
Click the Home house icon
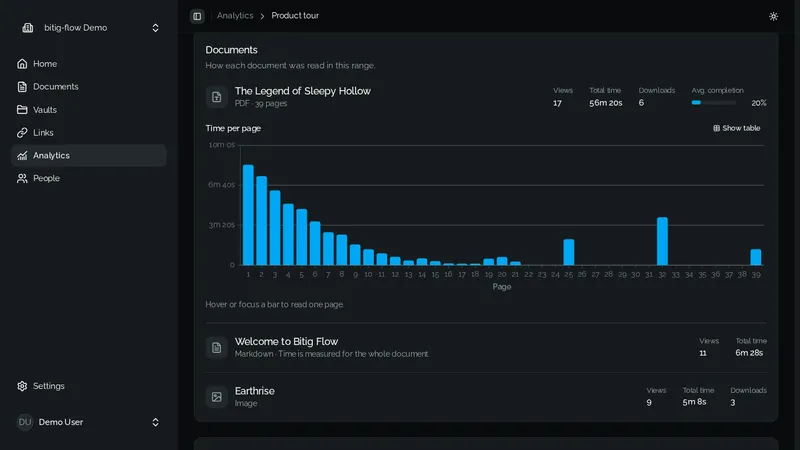point(22,64)
